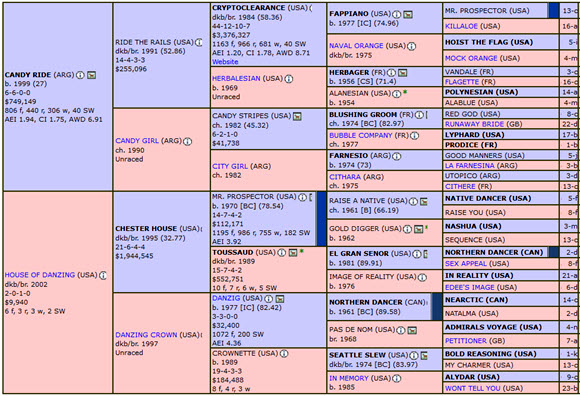The width and height of the screenshot is (580, 396).
Task: View photo icon beside DANZIG
Action: pyautogui.click(x=280, y=298)
